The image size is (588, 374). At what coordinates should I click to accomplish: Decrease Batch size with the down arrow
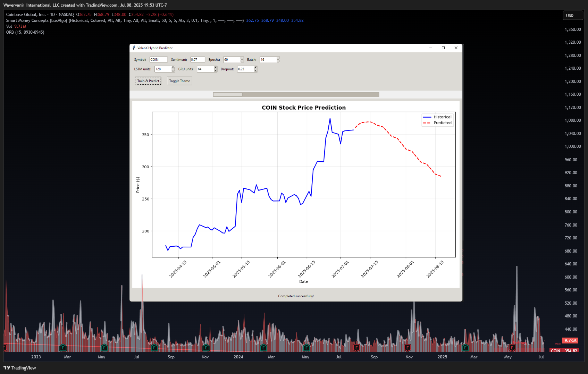(x=278, y=61)
